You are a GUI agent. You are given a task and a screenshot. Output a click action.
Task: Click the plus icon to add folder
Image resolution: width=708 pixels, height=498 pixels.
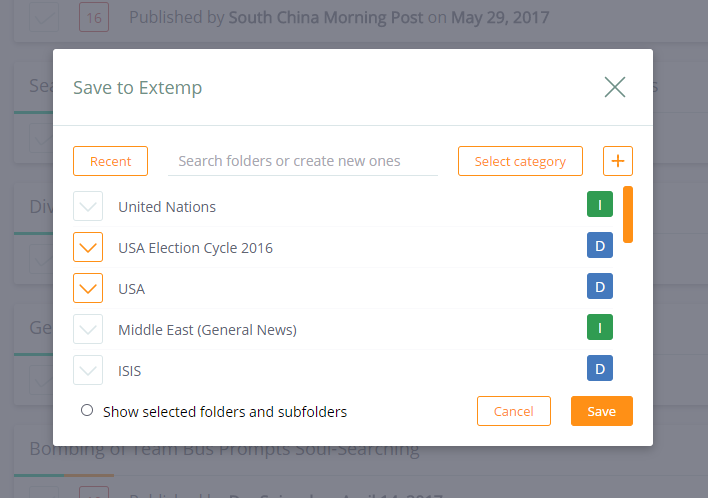click(618, 161)
